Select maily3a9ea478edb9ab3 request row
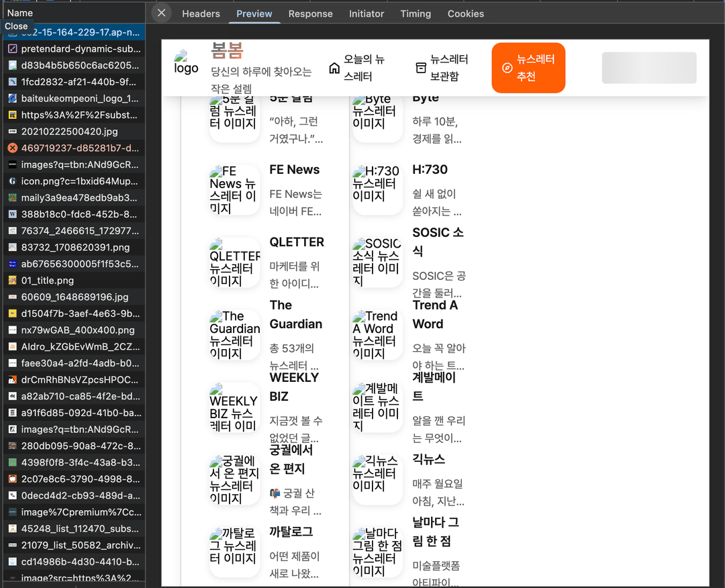This screenshot has height=588, width=725. [74, 198]
